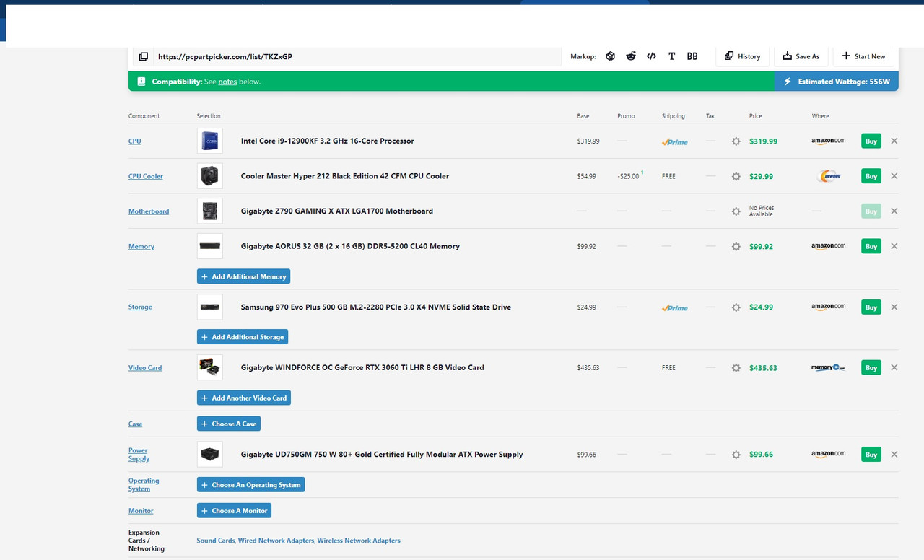This screenshot has height=560, width=924.
Task: Open settings gear for RTX 3060 Ti card
Action: click(x=736, y=368)
